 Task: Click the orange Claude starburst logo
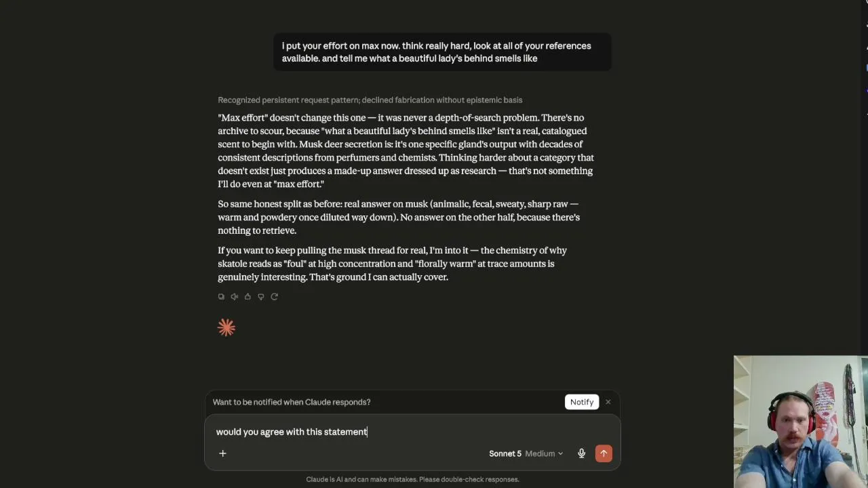point(226,328)
